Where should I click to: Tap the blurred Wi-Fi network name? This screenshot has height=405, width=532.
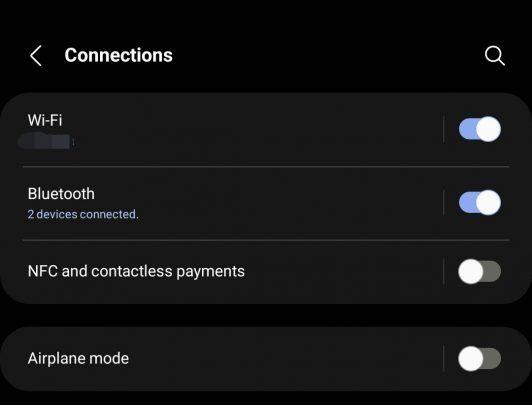46,141
